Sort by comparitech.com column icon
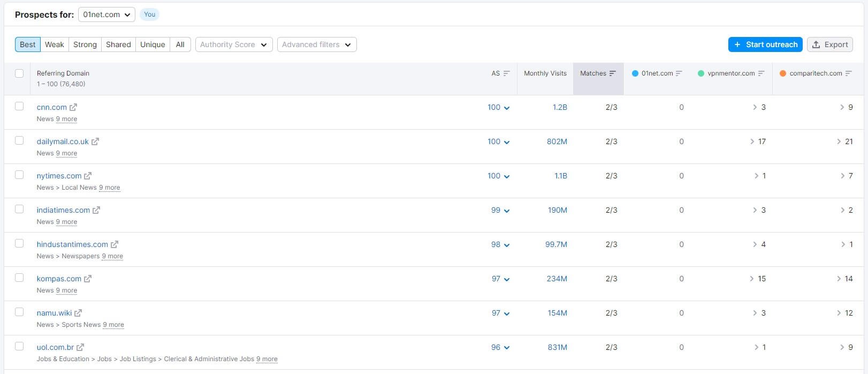 849,73
